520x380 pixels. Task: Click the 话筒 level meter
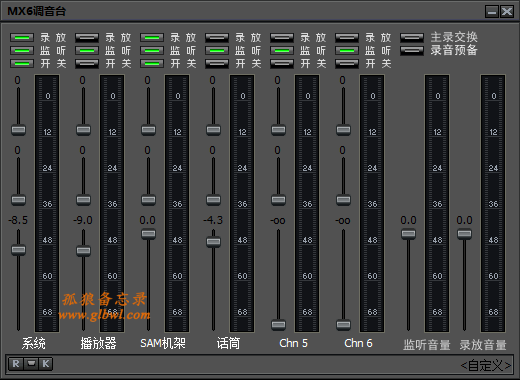[x=242, y=203]
